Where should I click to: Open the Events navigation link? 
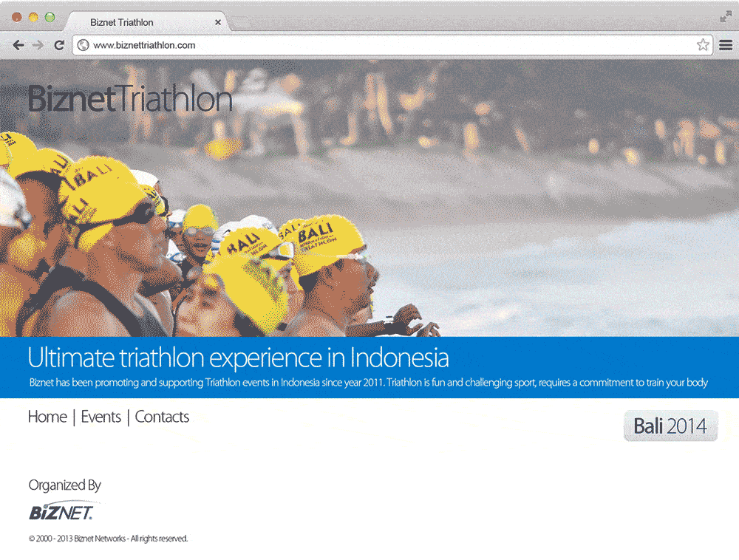101,417
